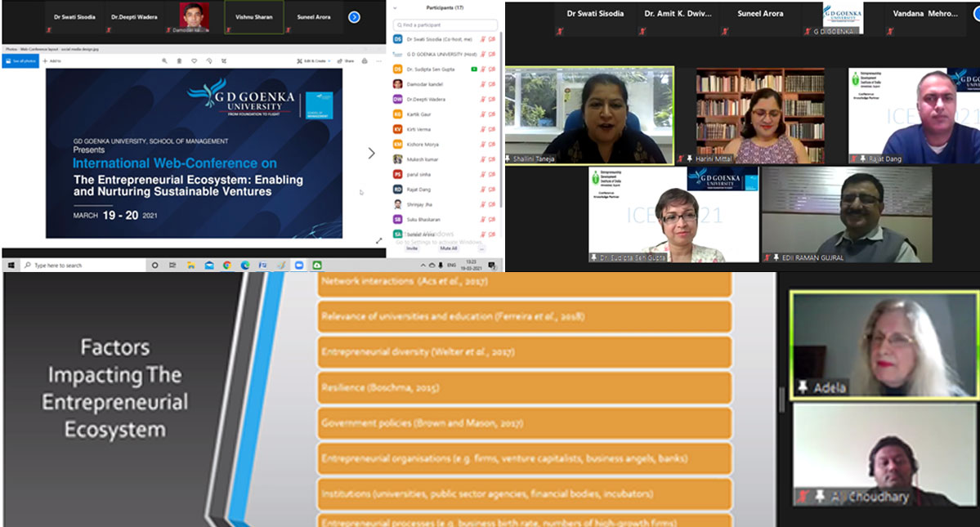This screenshot has height=527, width=980.
Task: Show more video thumbnails with blue arrow
Action: [354, 16]
